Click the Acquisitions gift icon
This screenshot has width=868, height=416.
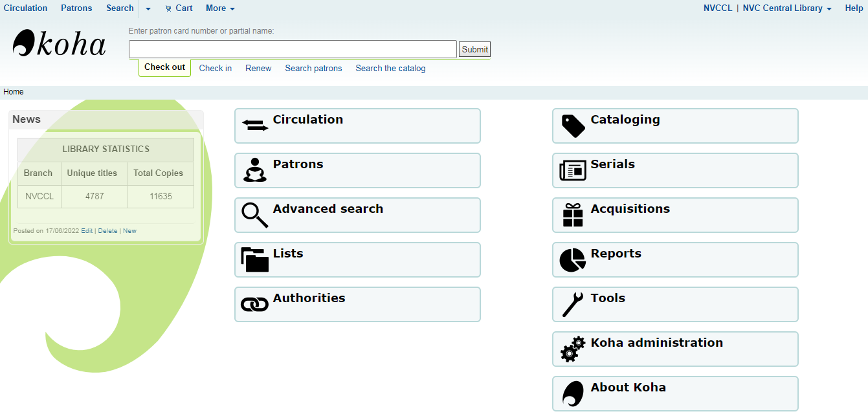click(x=573, y=215)
